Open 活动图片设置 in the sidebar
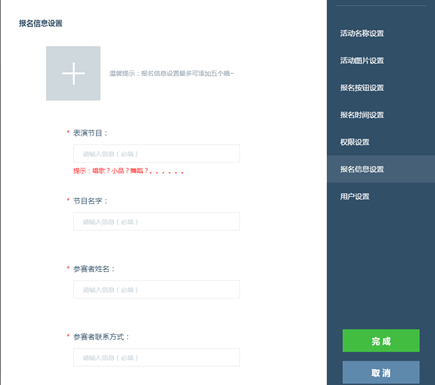Image resolution: width=435 pixels, height=385 pixels. (x=362, y=61)
